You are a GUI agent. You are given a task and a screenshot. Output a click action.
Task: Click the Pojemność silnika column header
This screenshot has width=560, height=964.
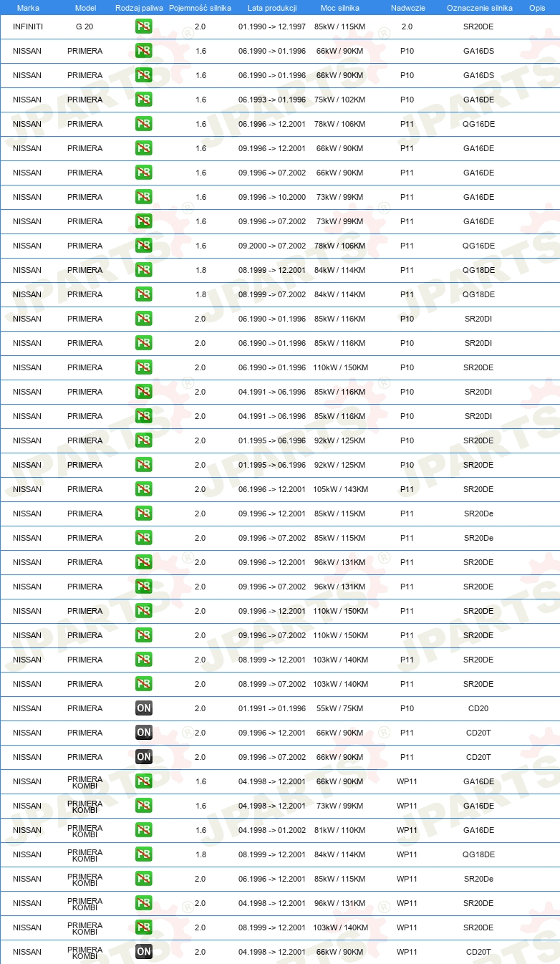(x=200, y=8)
